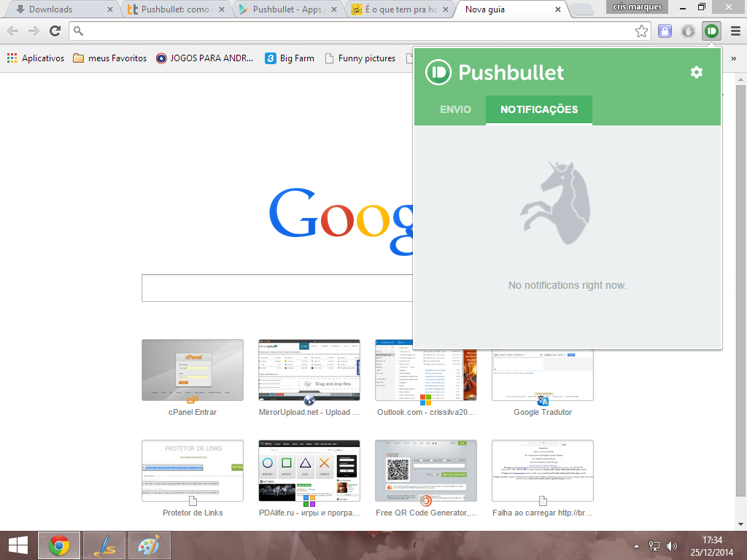Click the page vertical scrollbar
Screen dimensions: 747x560
click(x=740, y=290)
